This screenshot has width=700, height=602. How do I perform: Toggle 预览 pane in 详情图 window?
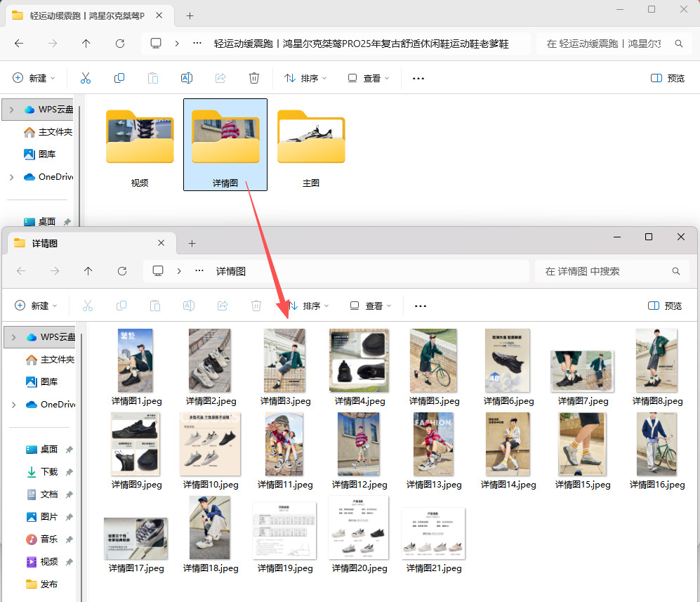665,306
